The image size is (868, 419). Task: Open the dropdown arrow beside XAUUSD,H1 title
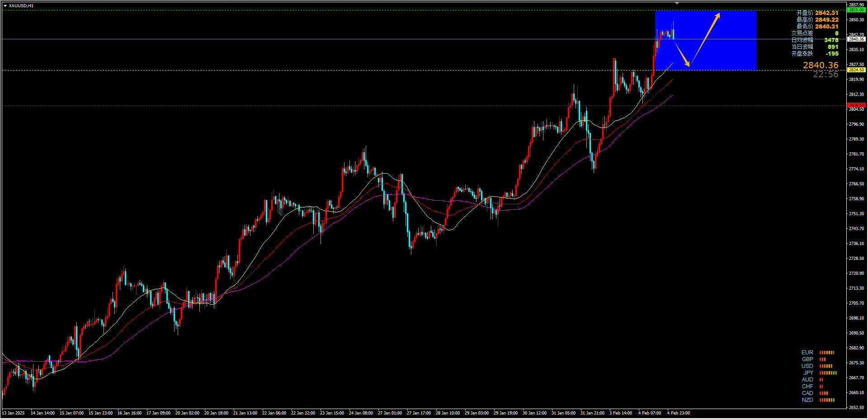coord(5,6)
